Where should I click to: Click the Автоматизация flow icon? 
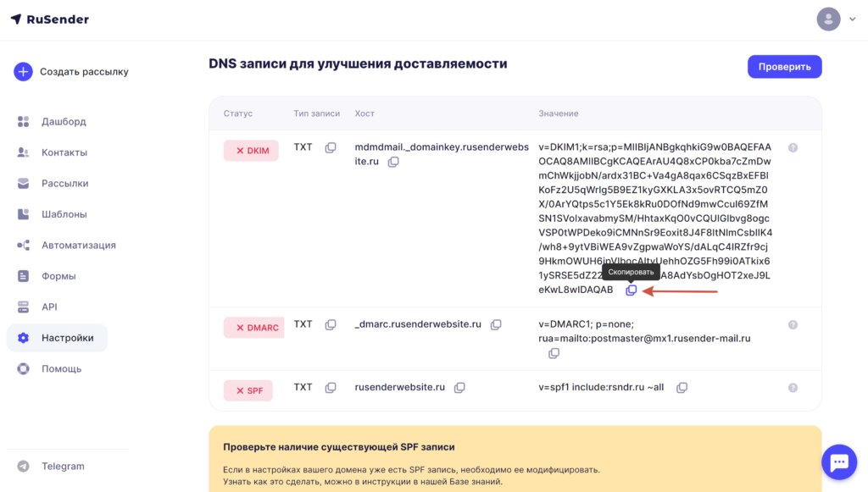[23, 246]
